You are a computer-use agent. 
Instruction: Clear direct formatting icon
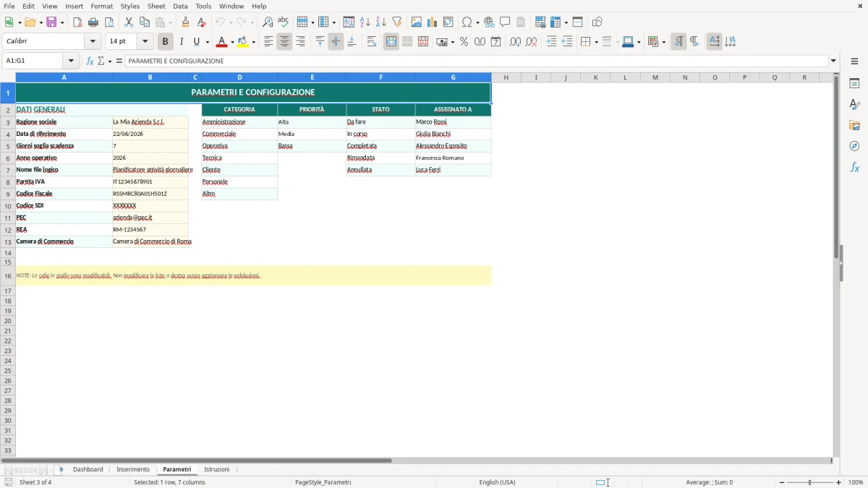[x=201, y=22]
